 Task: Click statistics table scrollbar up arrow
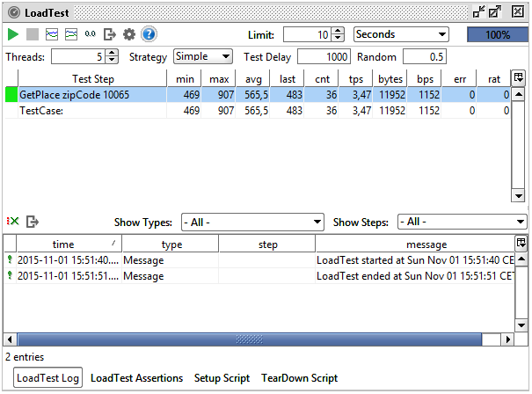pos(518,94)
